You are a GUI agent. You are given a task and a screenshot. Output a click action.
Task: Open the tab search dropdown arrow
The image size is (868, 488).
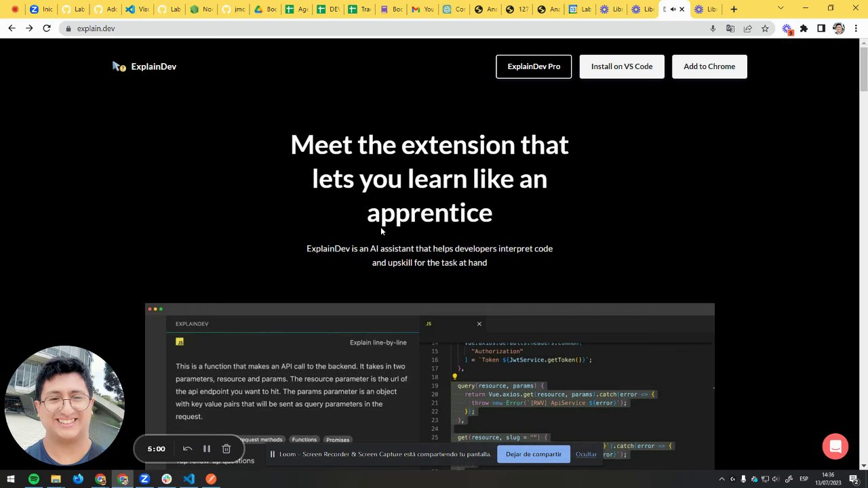pyautogui.click(x=781, y=8)
